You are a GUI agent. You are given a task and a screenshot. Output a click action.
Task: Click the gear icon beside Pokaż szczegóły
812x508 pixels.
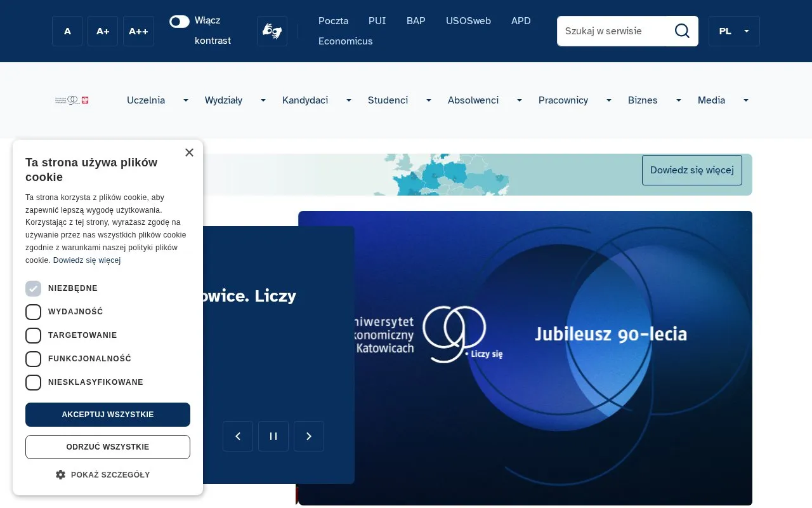(61, 474)
